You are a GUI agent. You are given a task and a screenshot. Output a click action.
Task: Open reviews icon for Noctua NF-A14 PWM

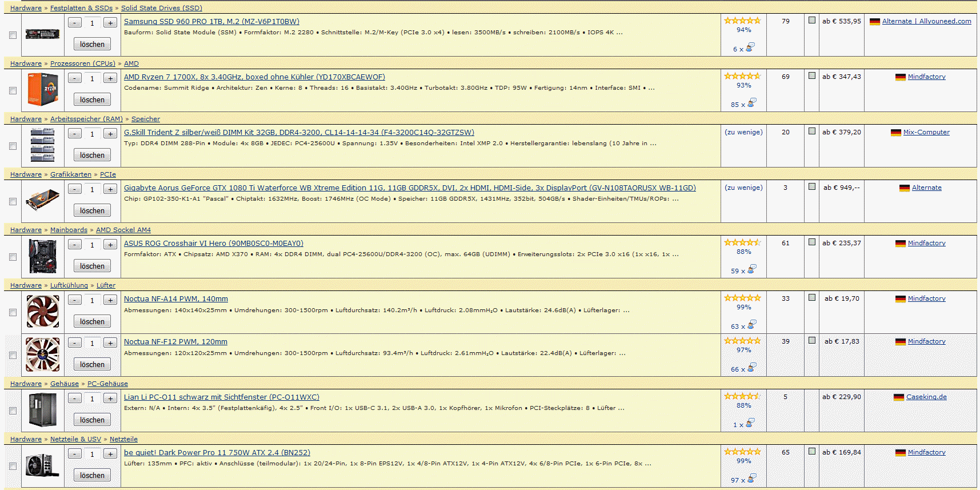coord(751,324)
